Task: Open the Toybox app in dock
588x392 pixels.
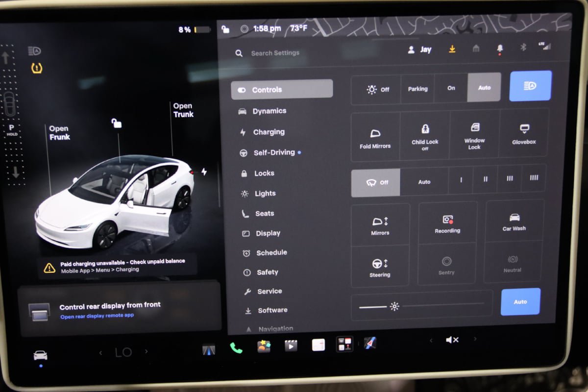Action: [264, 346]
